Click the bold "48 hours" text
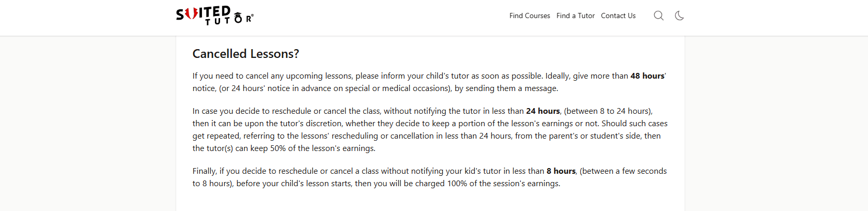This screenshot has height=211, width=868. coord(647,76)
